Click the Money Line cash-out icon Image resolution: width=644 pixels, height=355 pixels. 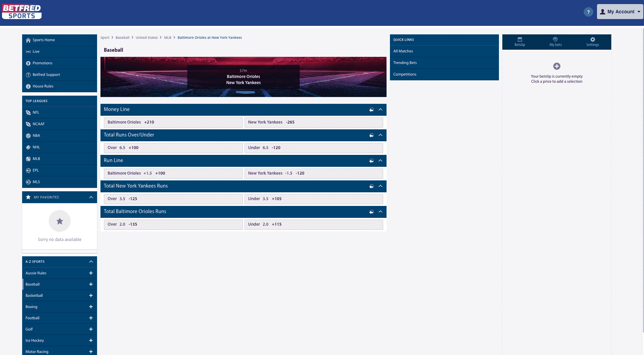(x=371, y=110)
